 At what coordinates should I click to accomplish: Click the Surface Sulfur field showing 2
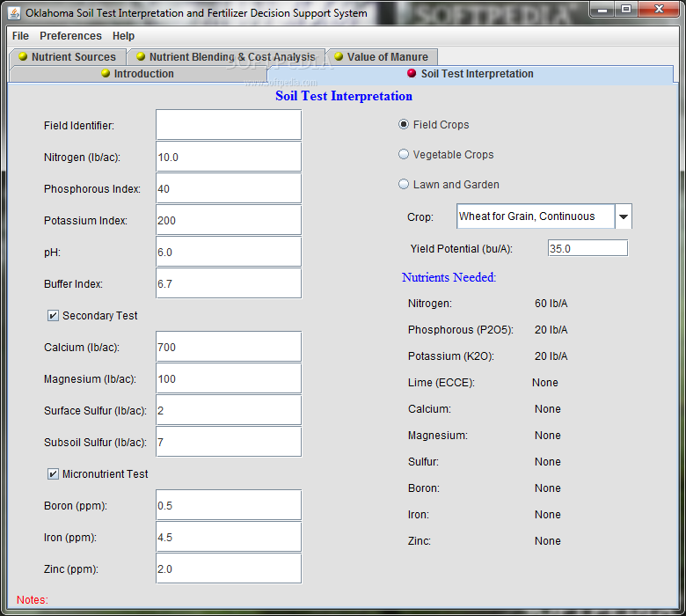click(x=229, y=410)
